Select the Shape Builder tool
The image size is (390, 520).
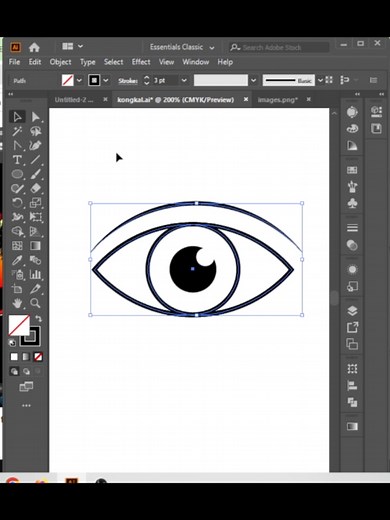17,231
